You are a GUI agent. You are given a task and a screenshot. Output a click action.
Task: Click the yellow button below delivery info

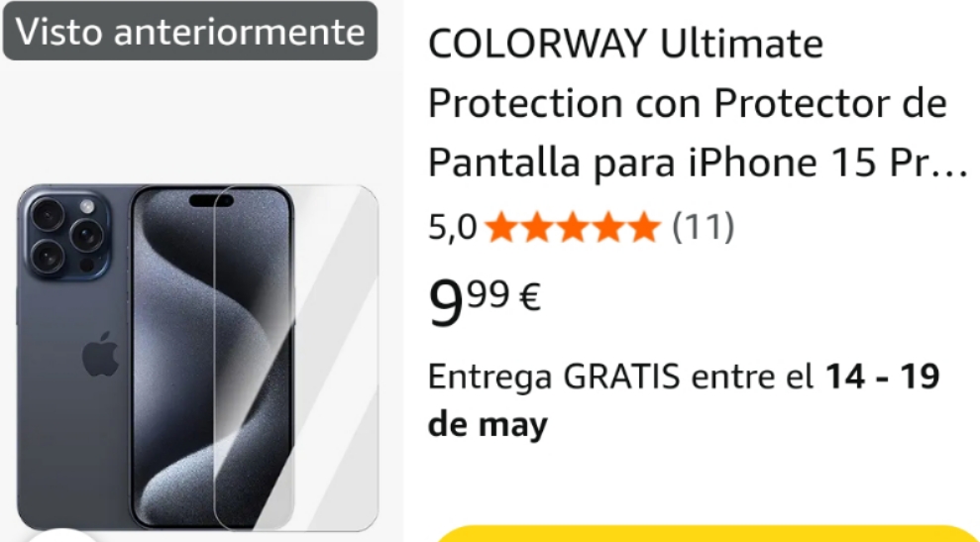pos(707,534)
